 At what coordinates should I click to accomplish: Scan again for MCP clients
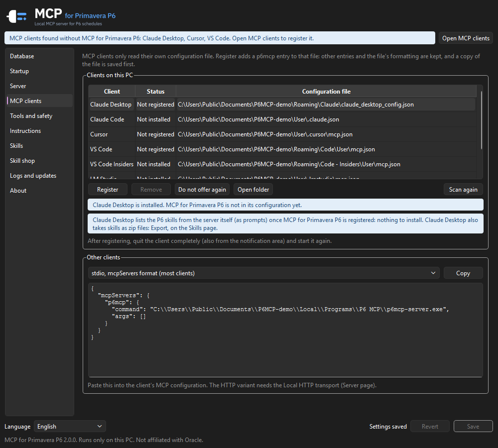[x=463, y=190]
